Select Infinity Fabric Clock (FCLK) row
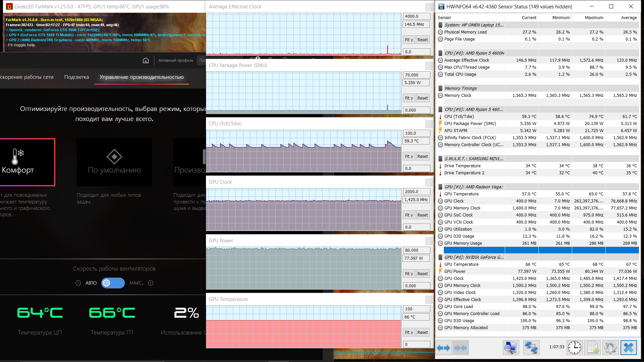The width and height of the screenshot is (644, 362). tap(538, 138)
